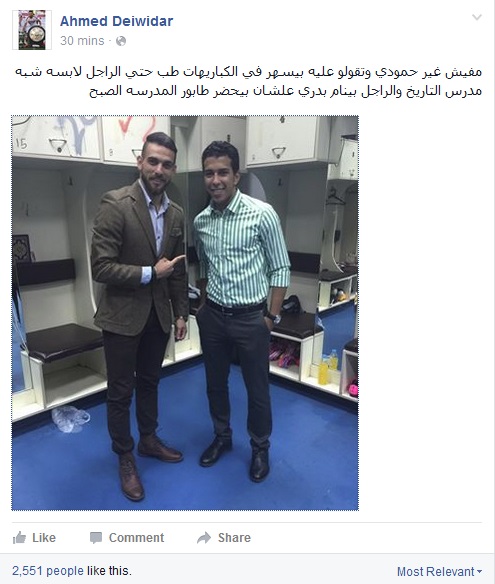
Task: Click the Share text label
Action: [x=234, y=537]
